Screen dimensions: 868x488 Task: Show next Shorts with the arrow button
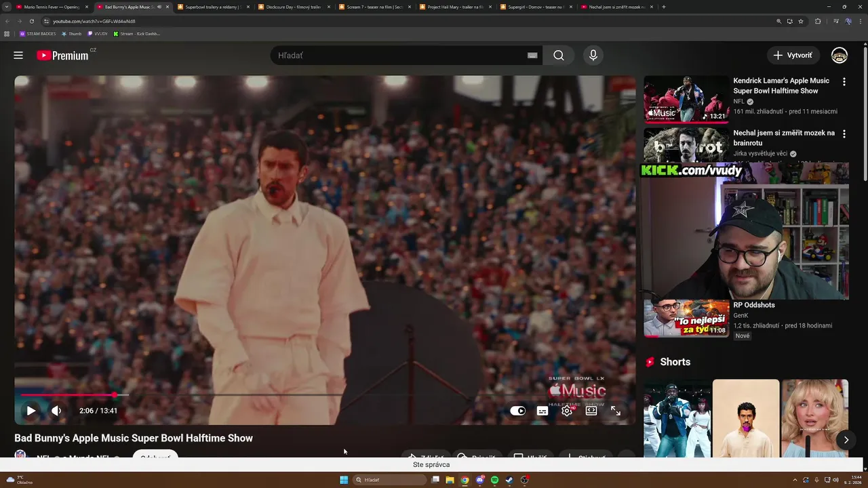846,440
